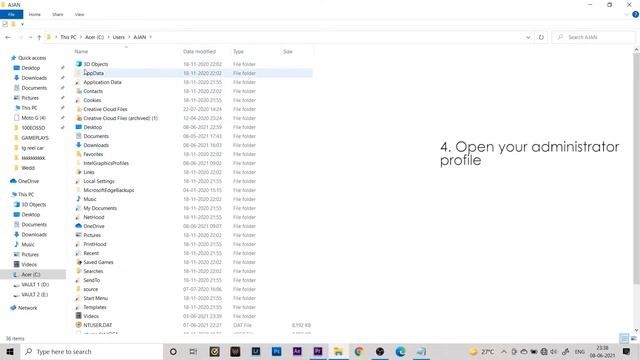The height and width of the screenshot is (360, 640).
Task: Select the Templates folder
Action: (x=95, y=307)
